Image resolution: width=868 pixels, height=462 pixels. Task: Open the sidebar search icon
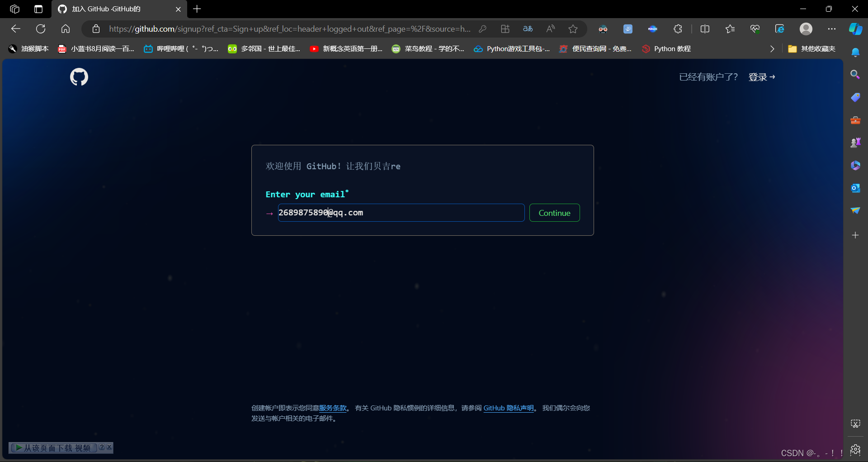click(855, 74)
